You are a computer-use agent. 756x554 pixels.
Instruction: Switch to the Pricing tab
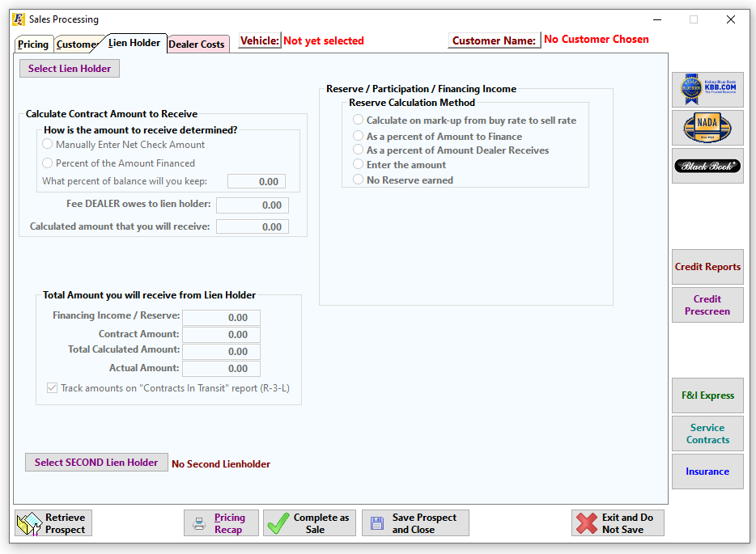(x=33, y=44)
